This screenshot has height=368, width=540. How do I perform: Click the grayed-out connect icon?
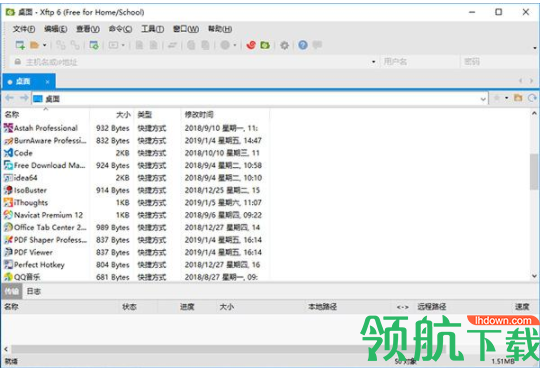tap(61, 45)
